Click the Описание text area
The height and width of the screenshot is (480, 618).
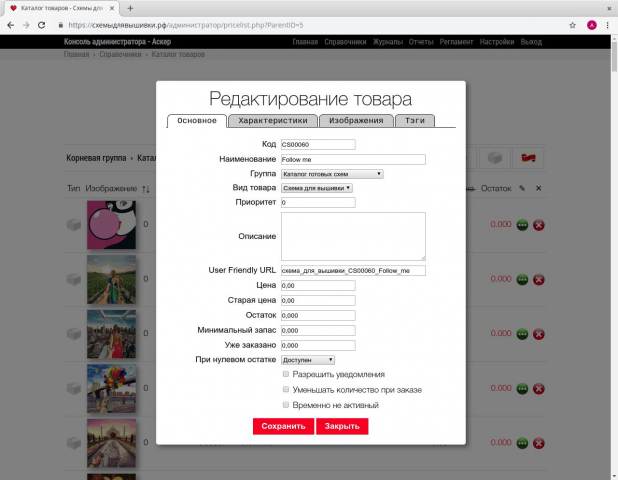point(353,236)
